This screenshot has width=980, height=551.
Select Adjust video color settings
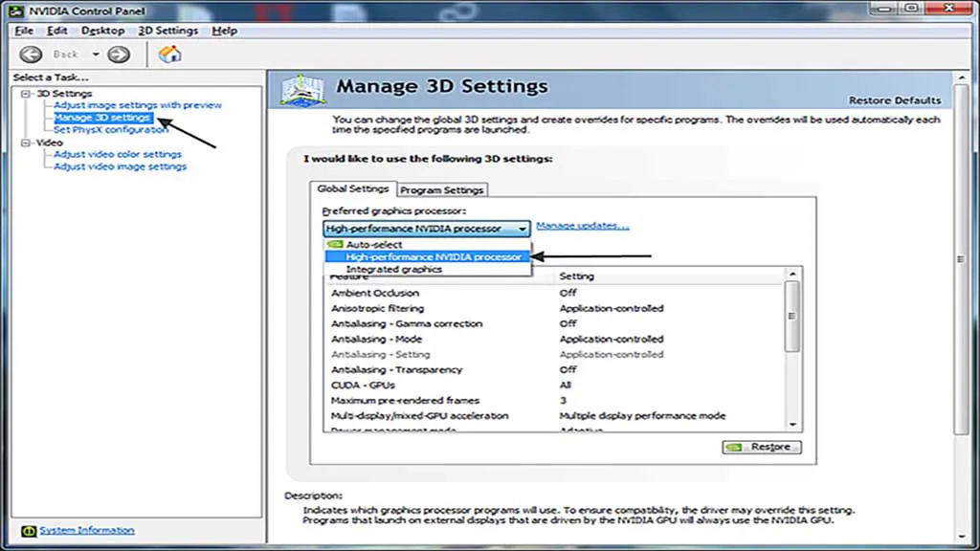(118, 154)
